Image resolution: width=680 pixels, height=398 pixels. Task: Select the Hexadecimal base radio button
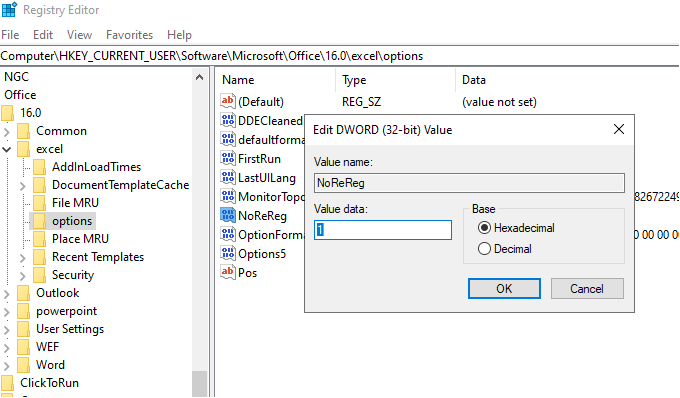[x=484, y=228]
